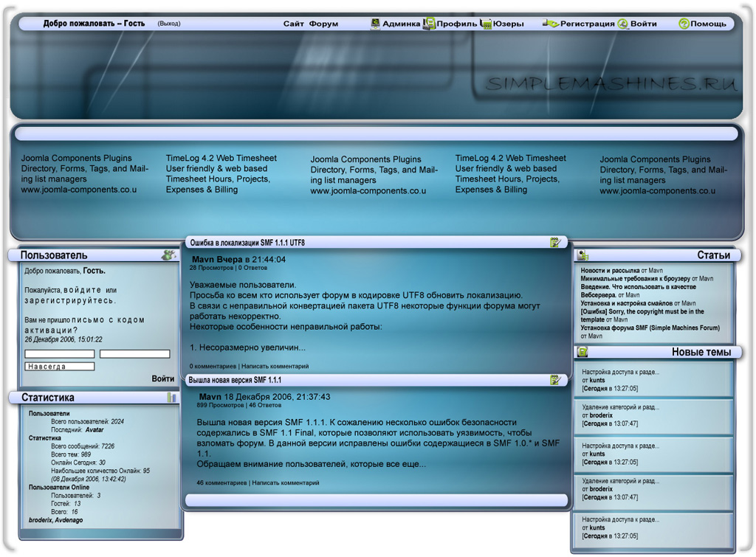Click the Пользователь panel header icon

pyautogui.click(x=168, y=255)
